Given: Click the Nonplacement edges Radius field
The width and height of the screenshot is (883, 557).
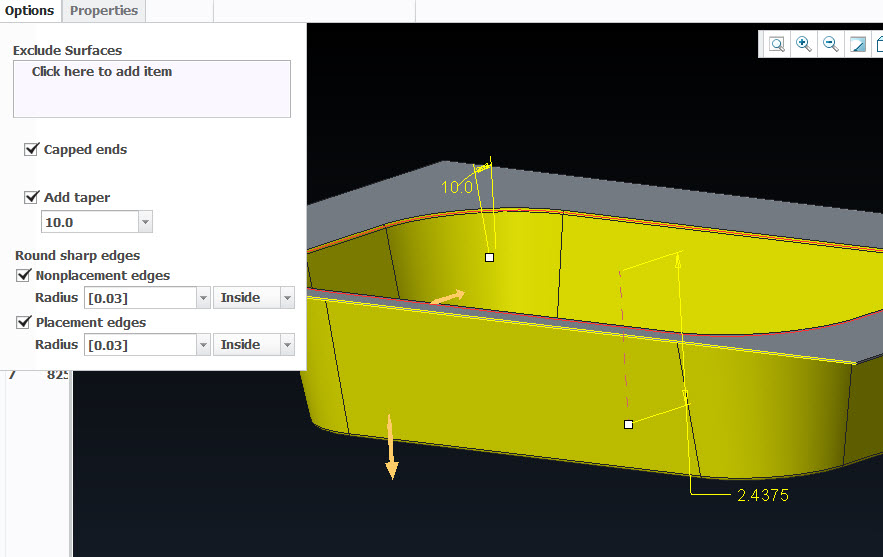Looking at the screenshot, I should click(141, 298).
